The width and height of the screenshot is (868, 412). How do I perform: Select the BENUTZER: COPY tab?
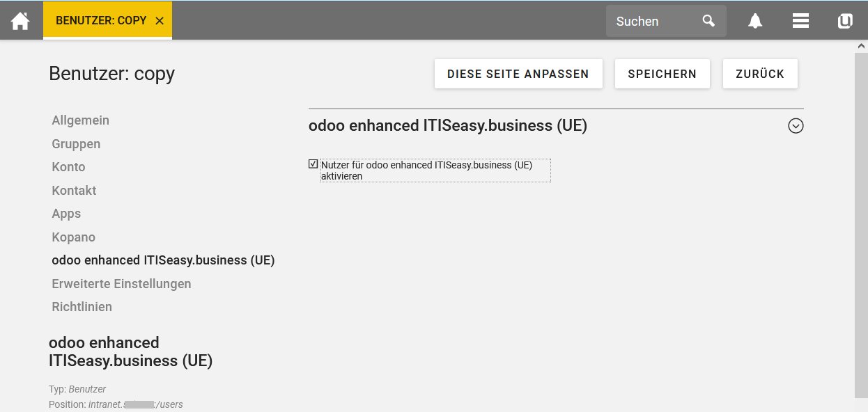point(107,20)
